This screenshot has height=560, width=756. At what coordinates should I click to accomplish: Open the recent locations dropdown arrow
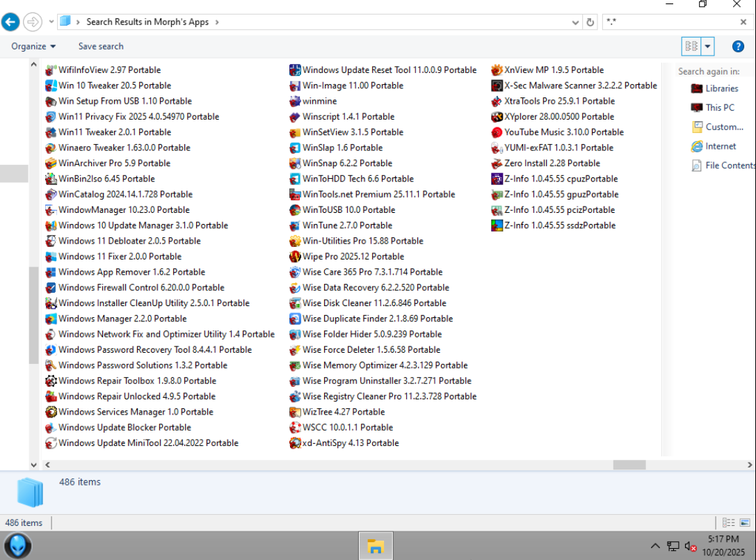coord(51,22)
